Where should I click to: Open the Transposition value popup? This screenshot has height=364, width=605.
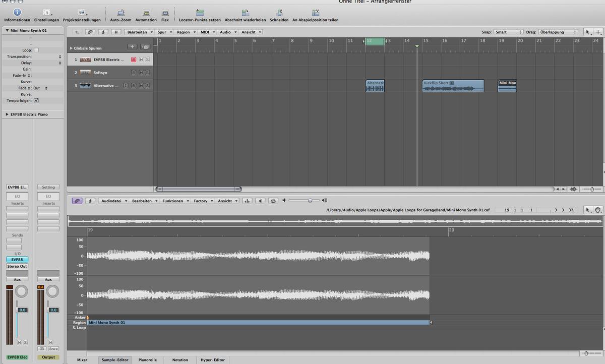[60, 56]
